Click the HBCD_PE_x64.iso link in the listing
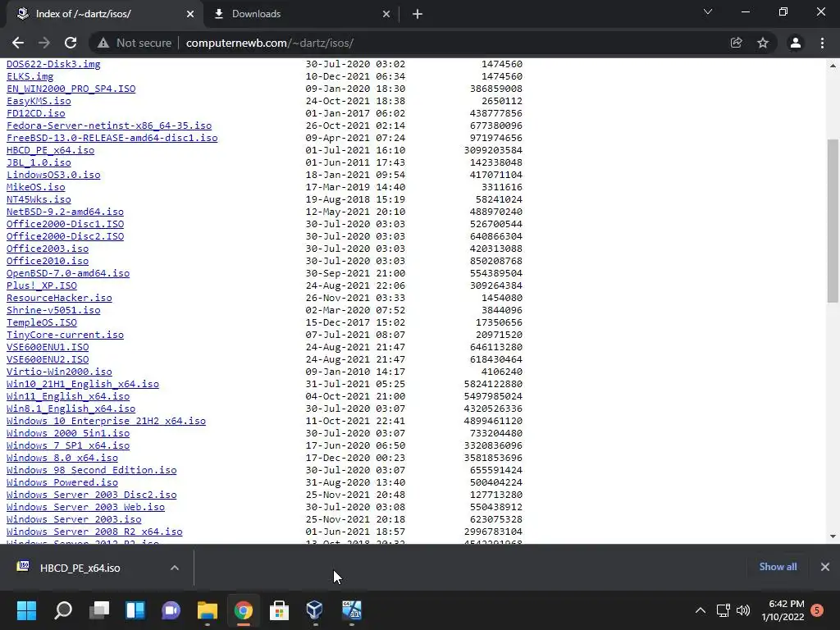Screen dimensions: 840x630 pos(50,151)
